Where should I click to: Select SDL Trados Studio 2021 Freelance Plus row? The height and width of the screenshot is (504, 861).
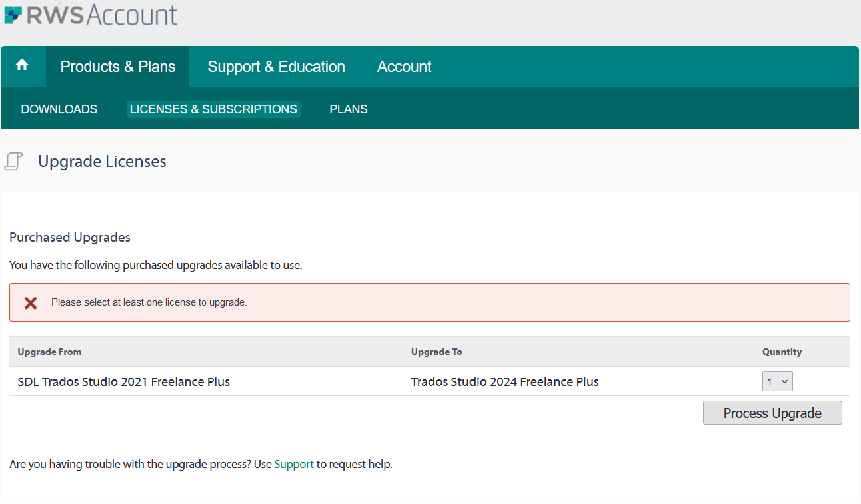coord(124,382)
